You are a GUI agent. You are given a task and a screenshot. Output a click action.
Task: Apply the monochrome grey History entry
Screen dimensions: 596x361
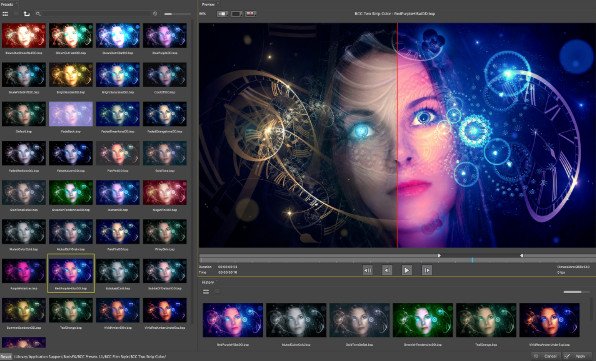point(296,320)
